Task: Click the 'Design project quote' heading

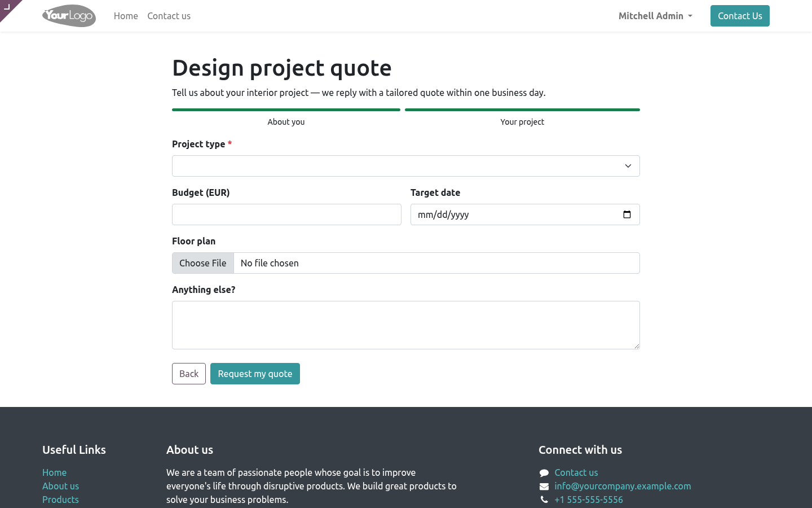Action: pos(282,68)
